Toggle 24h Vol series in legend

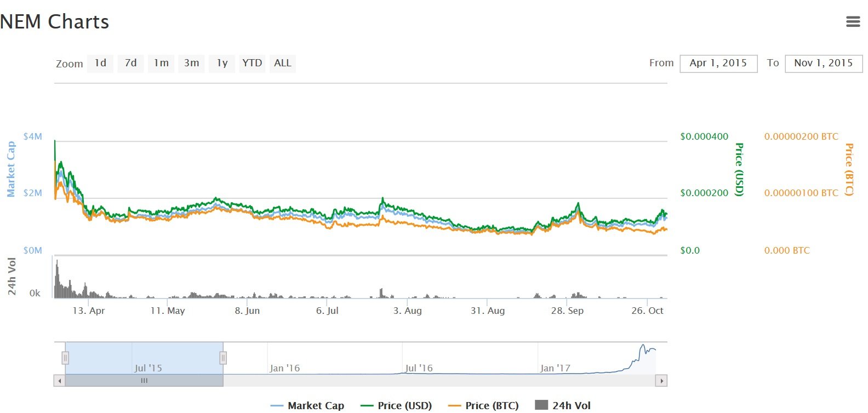563,405
